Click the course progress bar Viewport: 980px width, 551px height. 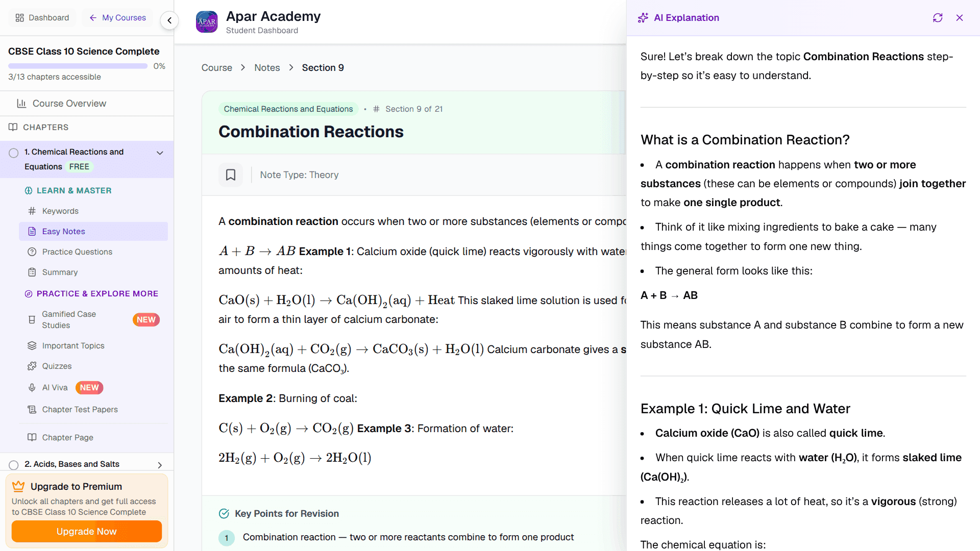tap(78, 66)
